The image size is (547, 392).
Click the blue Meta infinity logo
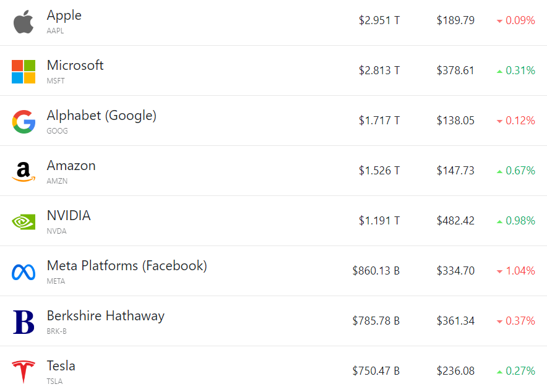click(24, 271)
